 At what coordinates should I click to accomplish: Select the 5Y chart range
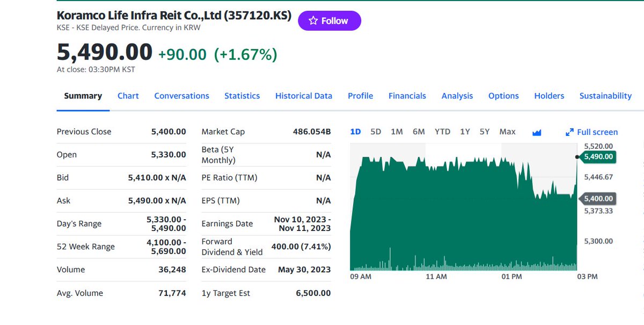point(485,132)
